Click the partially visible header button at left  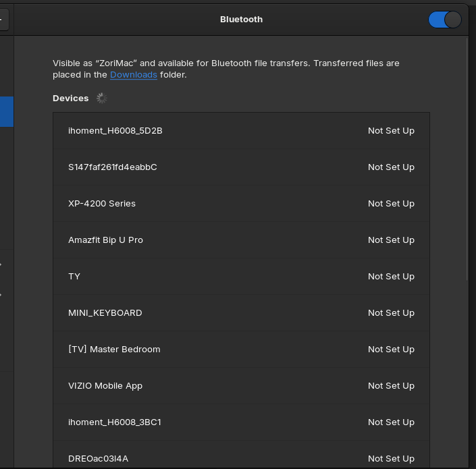coord(4,20)
